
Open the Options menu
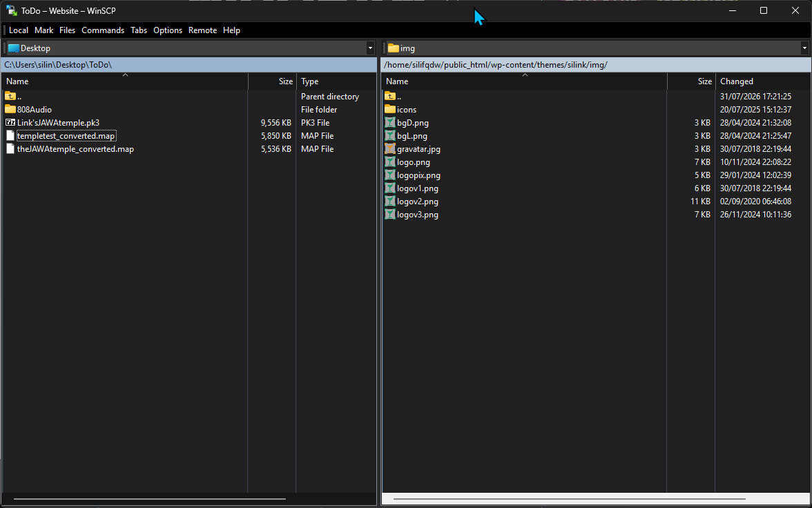click(x=168, y=30)
